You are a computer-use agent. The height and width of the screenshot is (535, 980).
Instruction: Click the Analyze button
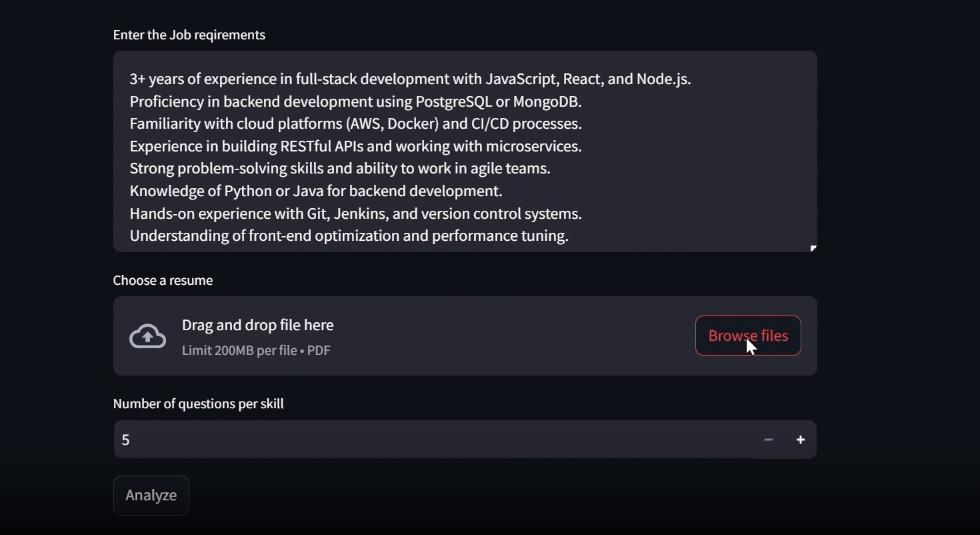pos(151,496)
